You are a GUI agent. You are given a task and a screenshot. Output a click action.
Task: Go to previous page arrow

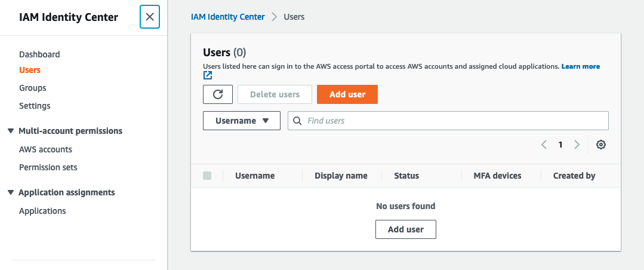(544, 145)
